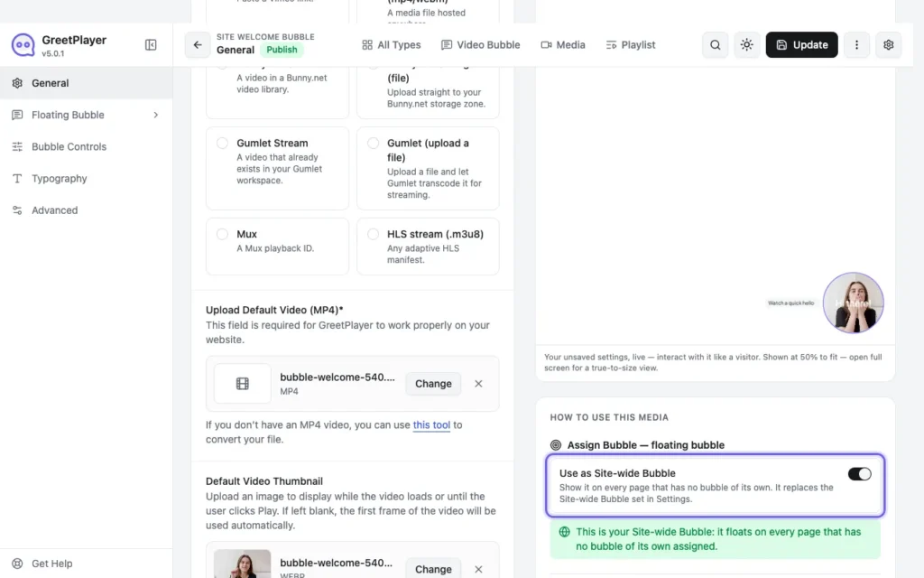Open the three-dot more options menu

tap(857, 45)
